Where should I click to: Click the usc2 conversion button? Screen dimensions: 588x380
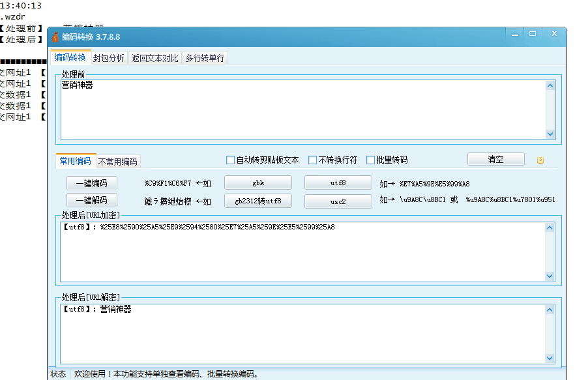pyautogui.click(x=337, y=201)
